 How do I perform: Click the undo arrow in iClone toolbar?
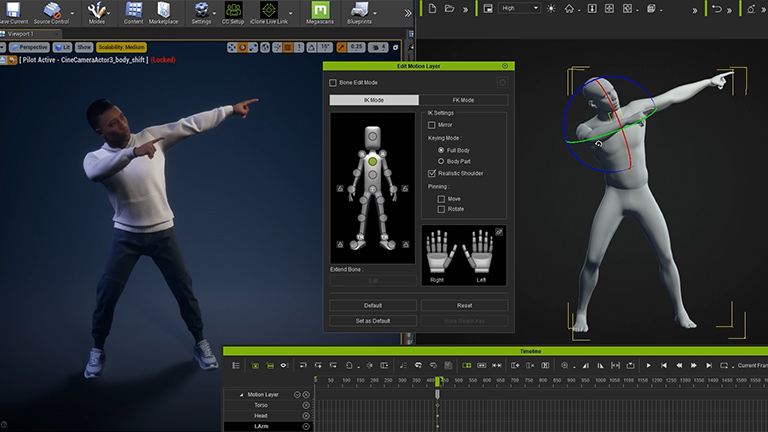[x=716, y=8]
